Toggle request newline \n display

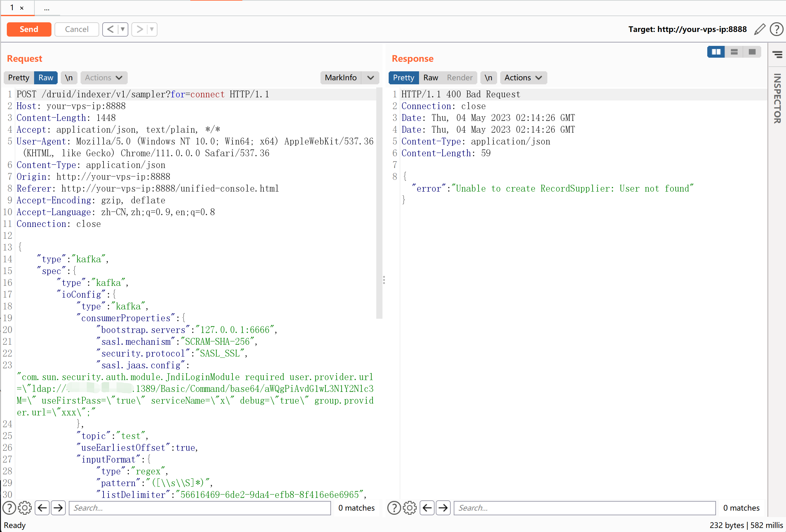click(69, 78)
